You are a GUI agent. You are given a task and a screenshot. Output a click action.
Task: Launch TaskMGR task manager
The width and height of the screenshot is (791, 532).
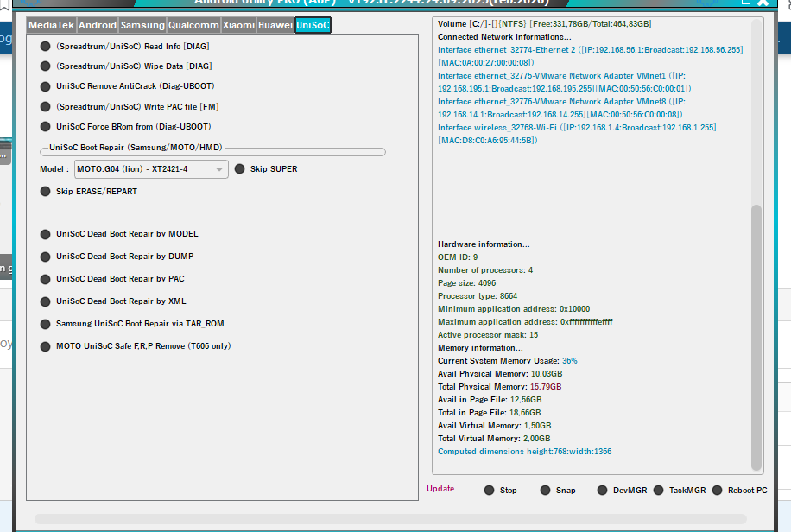[x=679, y=490]
